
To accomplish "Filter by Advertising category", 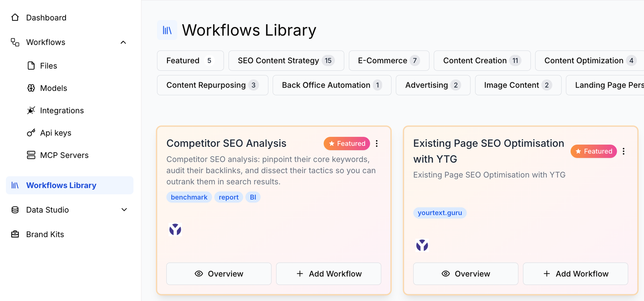I will 433,85.
